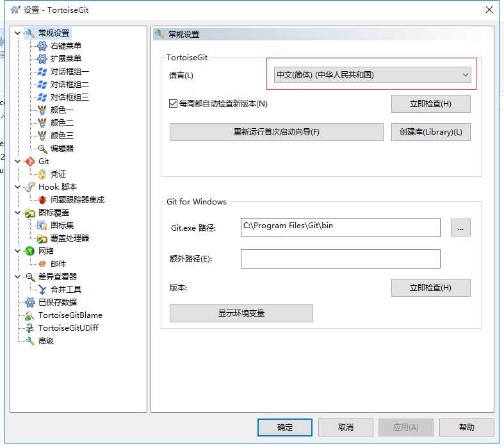Select 已保存数据 tree entry
Screen dimensions: 504x448
click(x=58, y=303)
